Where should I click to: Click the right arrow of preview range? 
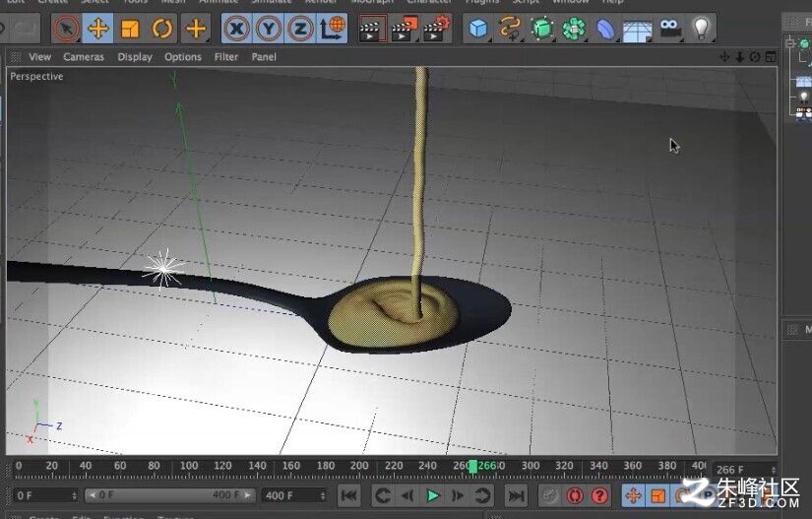coord(248,495)
